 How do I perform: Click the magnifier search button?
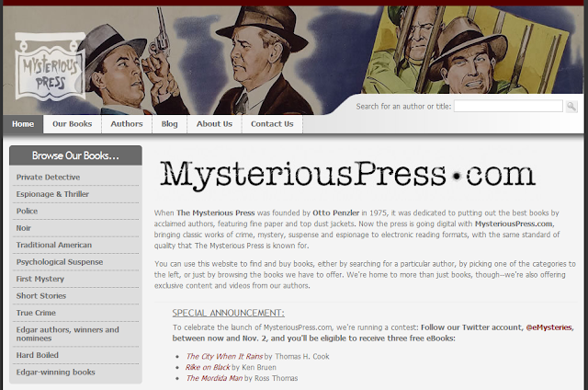point(571,106)
